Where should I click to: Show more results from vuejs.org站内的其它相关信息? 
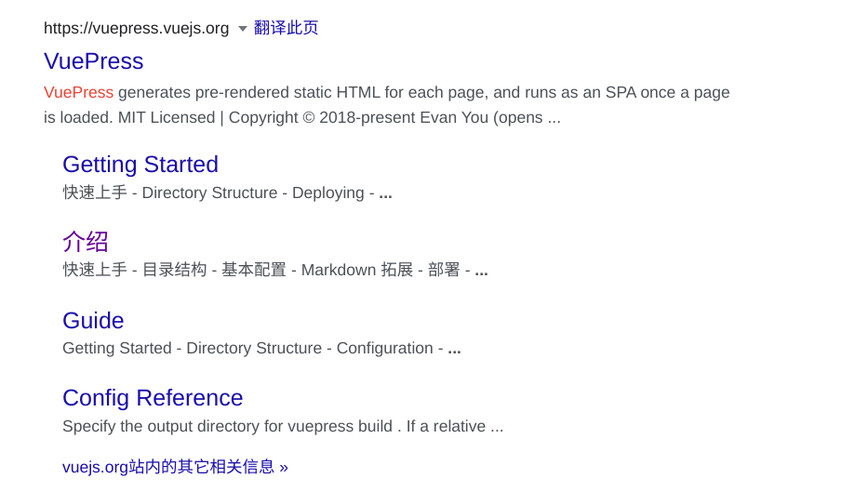tap(176, 467)
